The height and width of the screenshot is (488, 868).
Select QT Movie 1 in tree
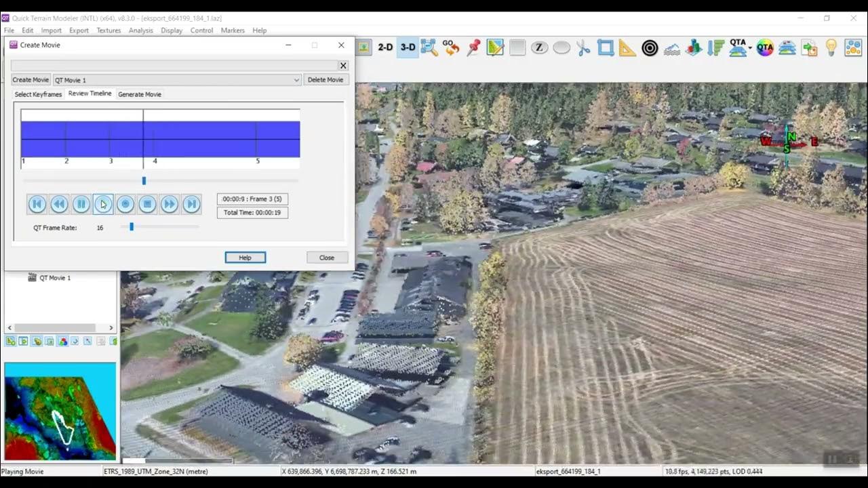[x=54, y=278]
